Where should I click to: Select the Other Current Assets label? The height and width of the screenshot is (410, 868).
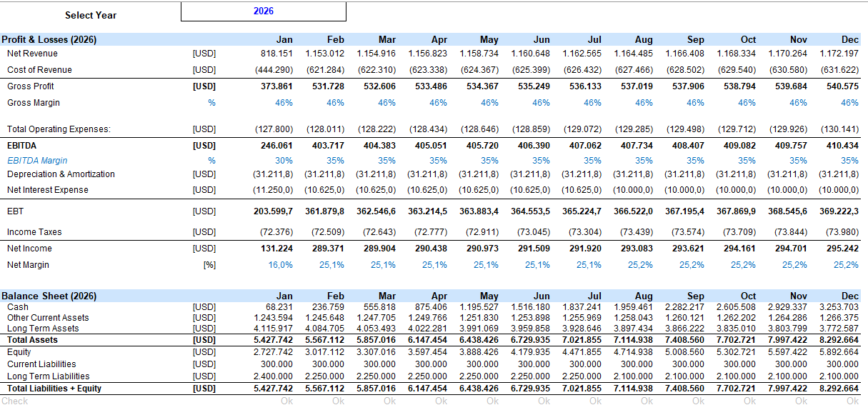tap(48, 318)
